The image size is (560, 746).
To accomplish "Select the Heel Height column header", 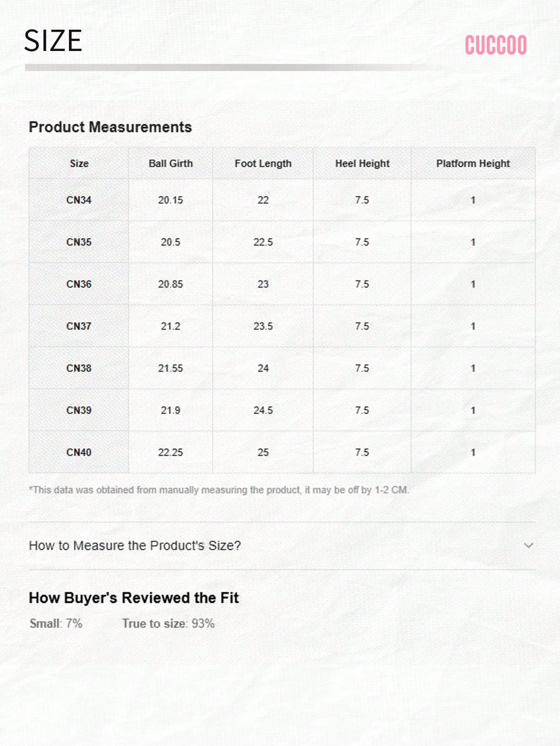I will 362,163.
